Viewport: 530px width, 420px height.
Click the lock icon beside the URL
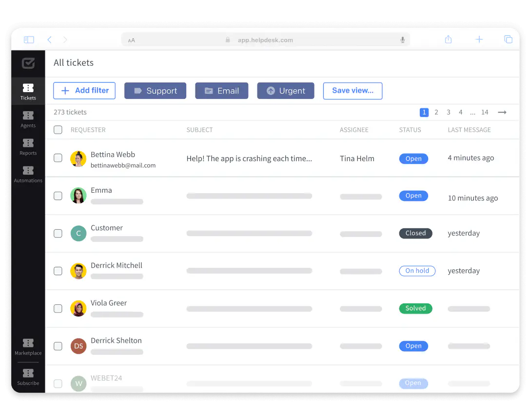(228, 40)
